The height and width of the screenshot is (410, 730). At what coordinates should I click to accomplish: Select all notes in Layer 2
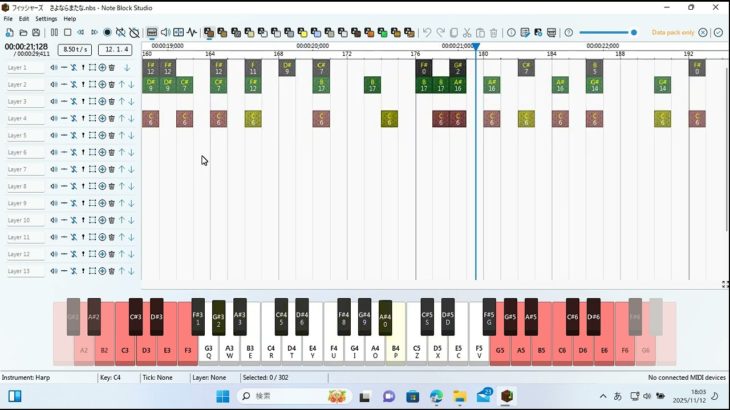point(92,84)
